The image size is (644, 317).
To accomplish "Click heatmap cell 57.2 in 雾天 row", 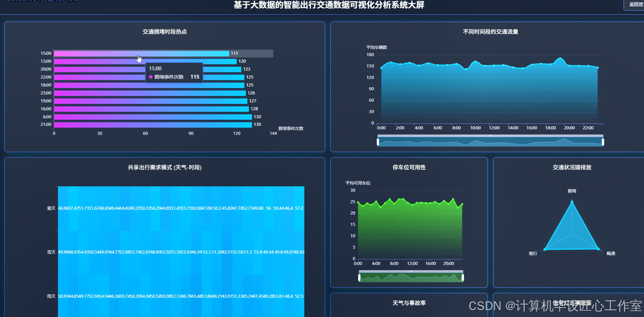I will click(299, 209).
